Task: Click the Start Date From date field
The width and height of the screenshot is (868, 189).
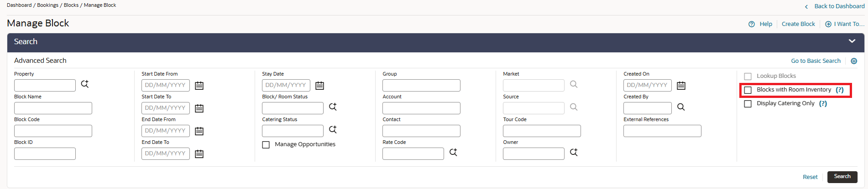Action: 166,86
